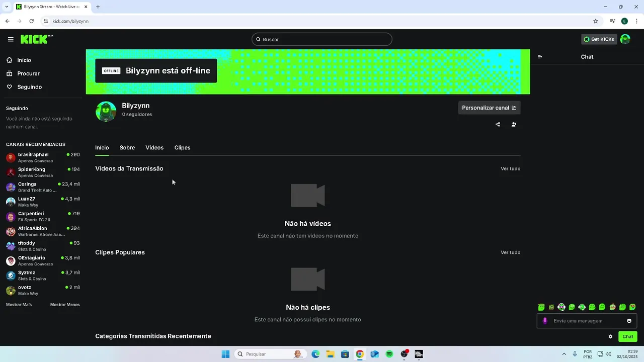The width and height of the screenshot is (644, 362).
Task: Show hidden system tray icons
Action: [x=563, y=354]
